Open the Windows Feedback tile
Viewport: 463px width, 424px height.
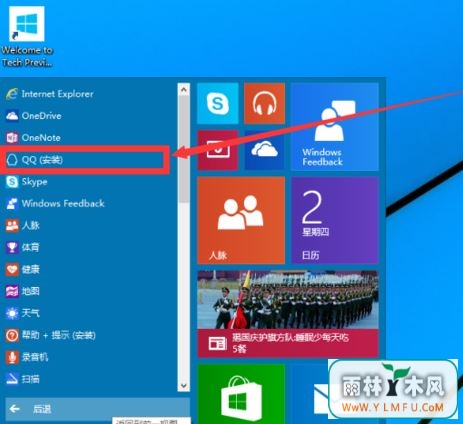click(x=335, y=127)
